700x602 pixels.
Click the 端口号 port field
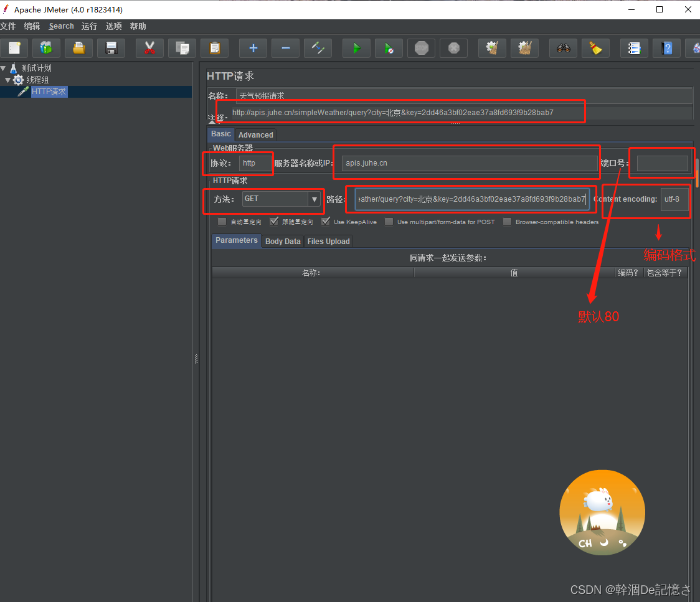pyautogui.click(x=663, y=163)
